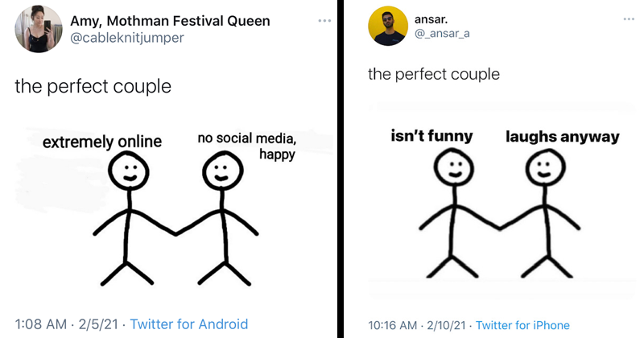644x338 pixels.
Task: Click the 'no social media, happy' stick figure
Action: [x=219, y=217]
